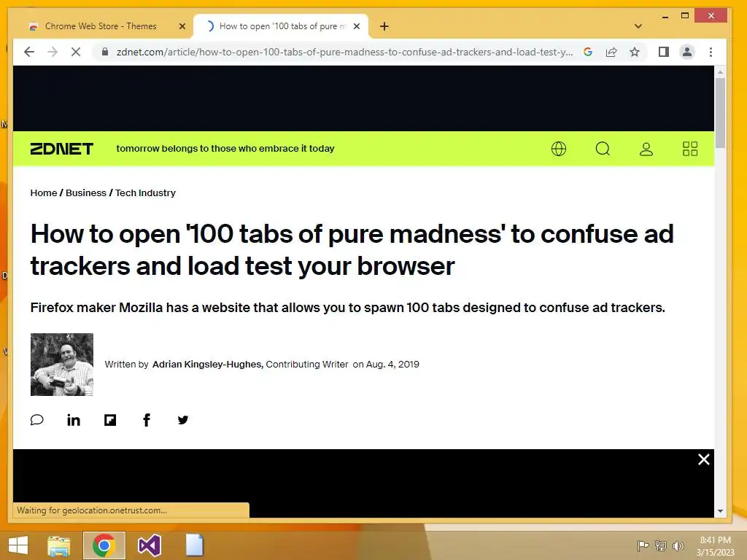Dismiss the bottom ad with X
The image size is (747, 560).
pyautogui.click(x=704, y=459)
